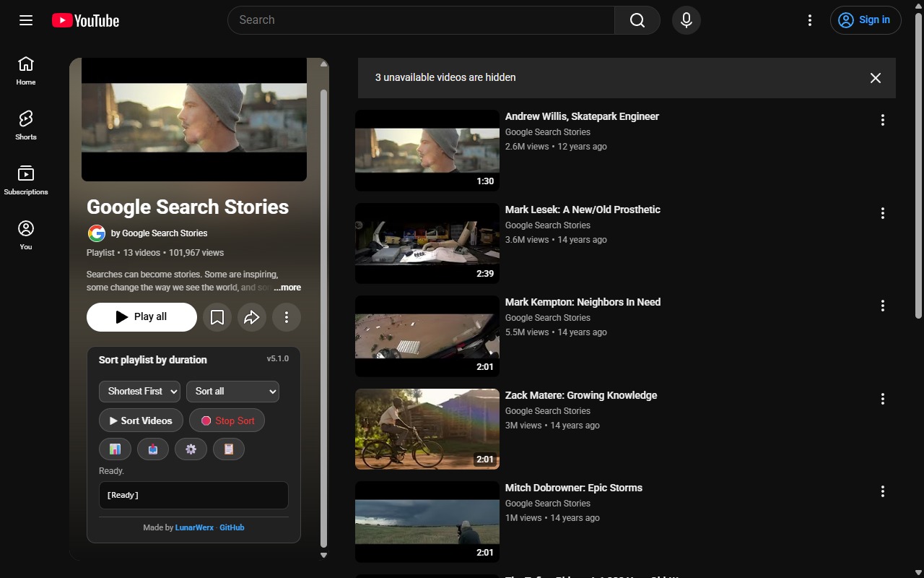This screenshot has width=924, height=578.
Task: Click the Sign in button
Action: (x=866, y=20)
